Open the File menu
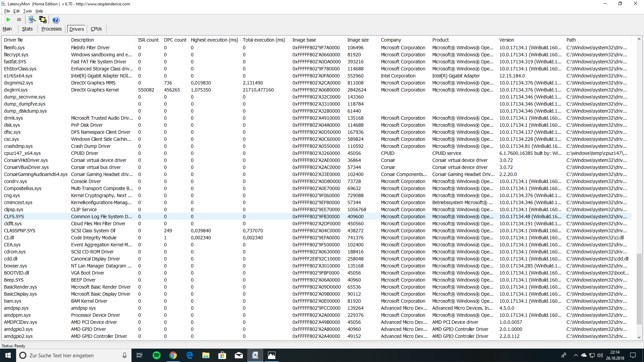The width and height of the screenshot is (644, 362). coord(7,11)
